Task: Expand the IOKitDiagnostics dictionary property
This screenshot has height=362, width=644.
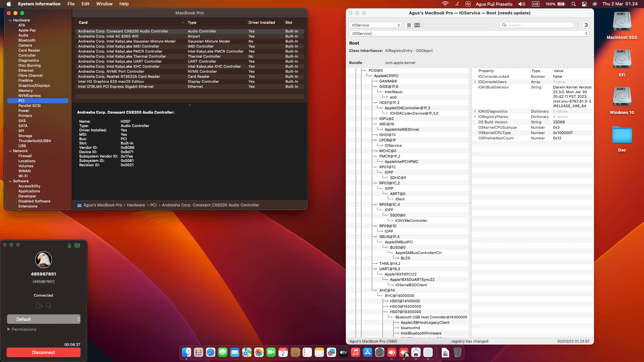Action: (x=475, y=111)
